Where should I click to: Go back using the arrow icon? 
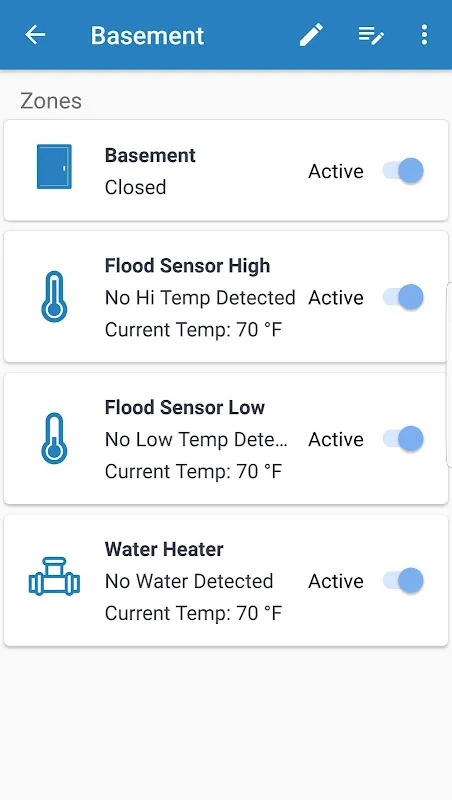35,35
